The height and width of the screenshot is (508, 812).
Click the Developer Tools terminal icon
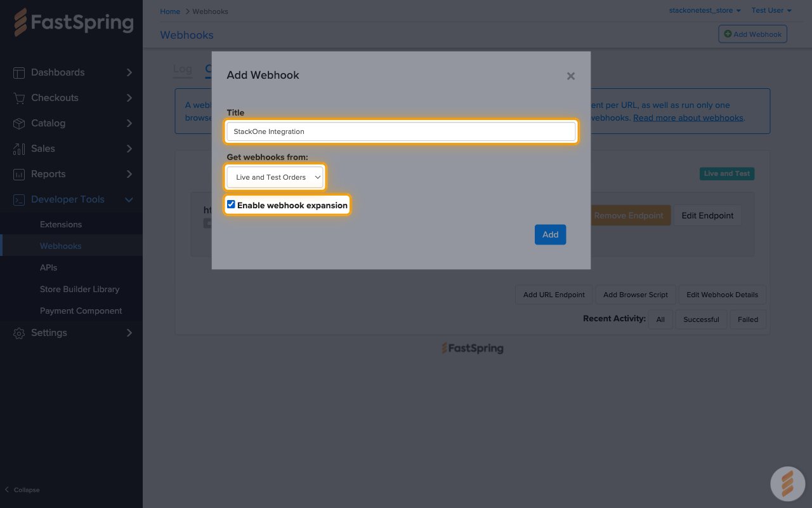pos(19,199)
